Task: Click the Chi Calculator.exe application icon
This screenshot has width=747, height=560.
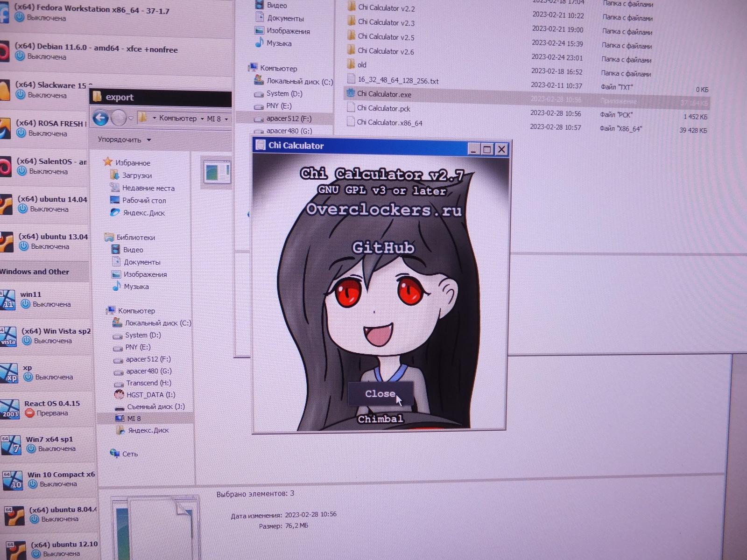Action: pos(351,93)
